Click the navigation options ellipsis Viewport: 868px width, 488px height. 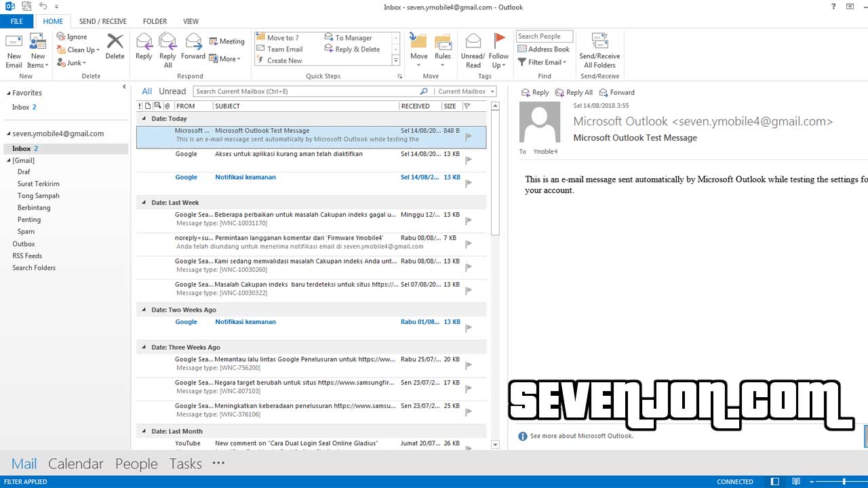tap(218, 463)
